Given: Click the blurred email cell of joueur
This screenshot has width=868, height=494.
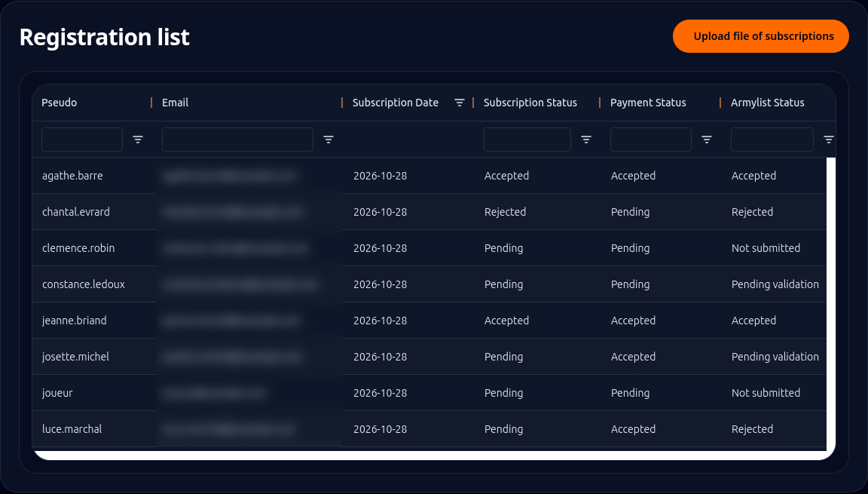Looking at the screenshot, I should 249,393.
